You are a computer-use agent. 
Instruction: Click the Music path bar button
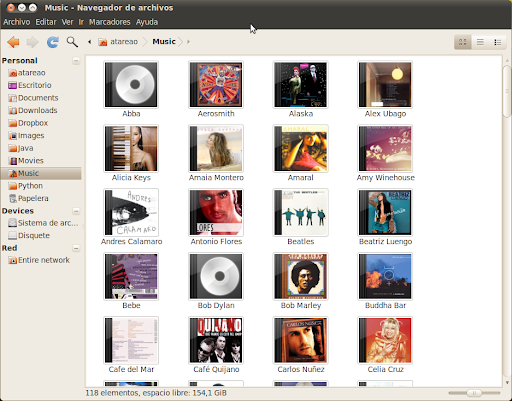click(x=164, y=42)
